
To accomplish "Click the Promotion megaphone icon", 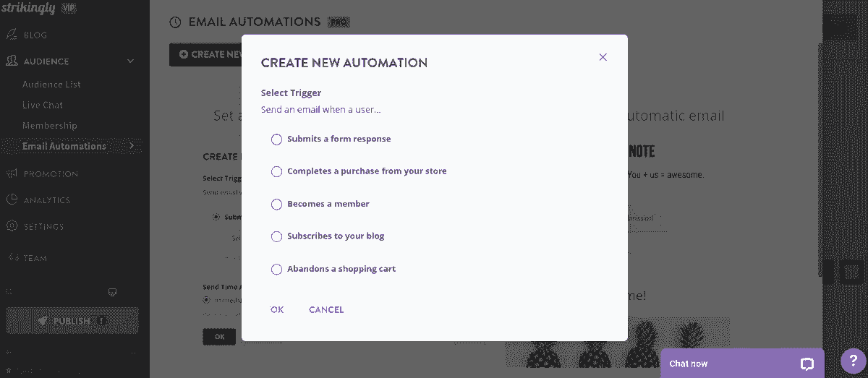I will [12, 173].
